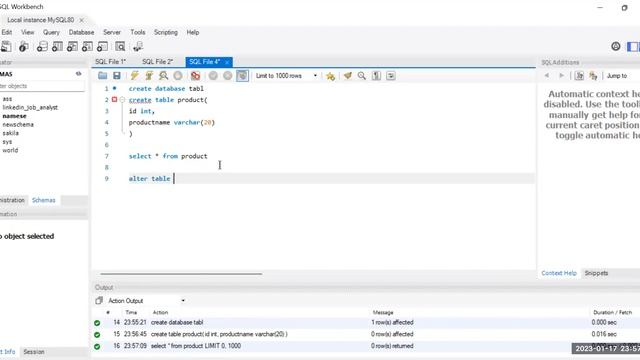Open the View menu
The image size is (640, 360).
(27, 32)
